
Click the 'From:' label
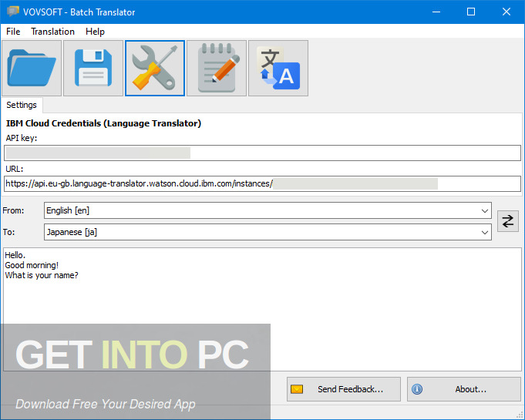[x=13, y=210]
